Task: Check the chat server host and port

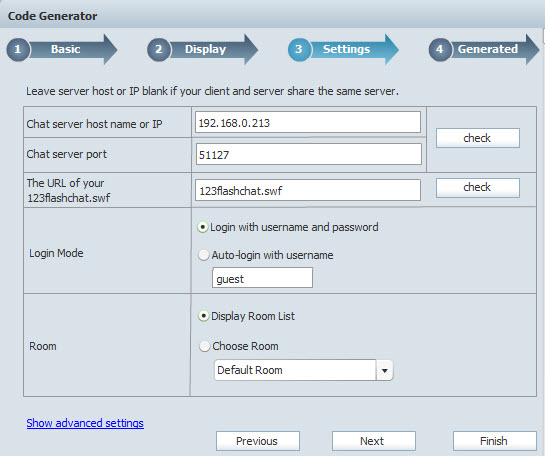Action: 478,138
